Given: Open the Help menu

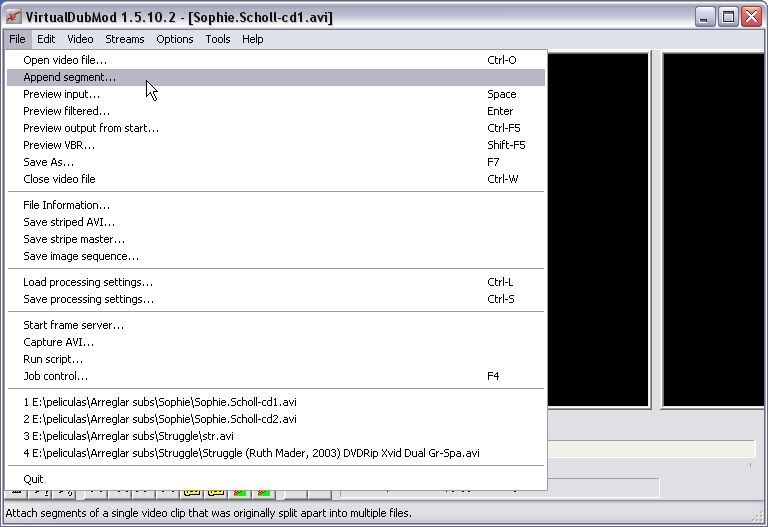Looking at the screenshot, I should [x=253, y=39].
